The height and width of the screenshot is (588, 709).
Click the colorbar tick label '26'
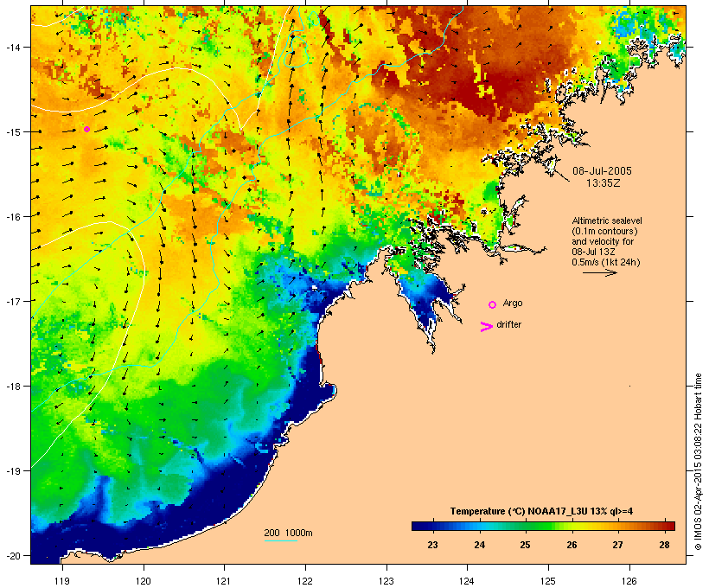point(572,545)
